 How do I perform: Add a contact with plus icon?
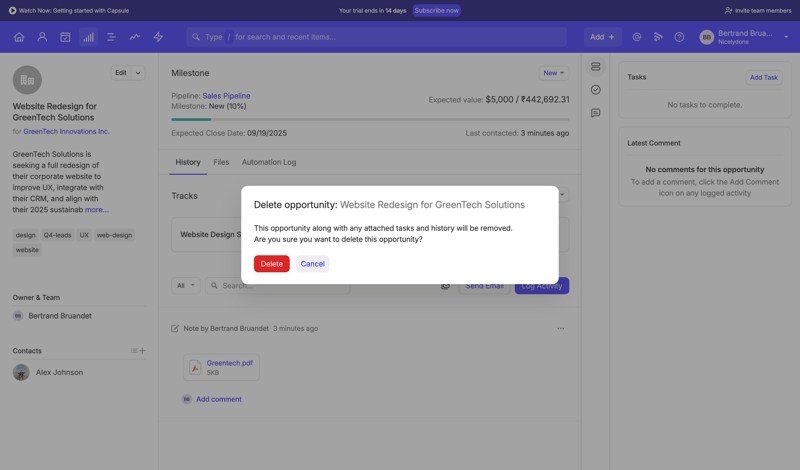point(142,351)
